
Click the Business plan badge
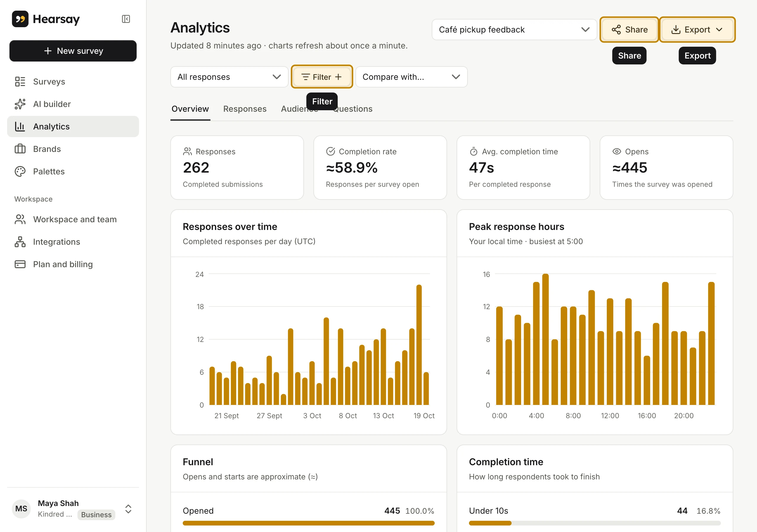[96, 515]
